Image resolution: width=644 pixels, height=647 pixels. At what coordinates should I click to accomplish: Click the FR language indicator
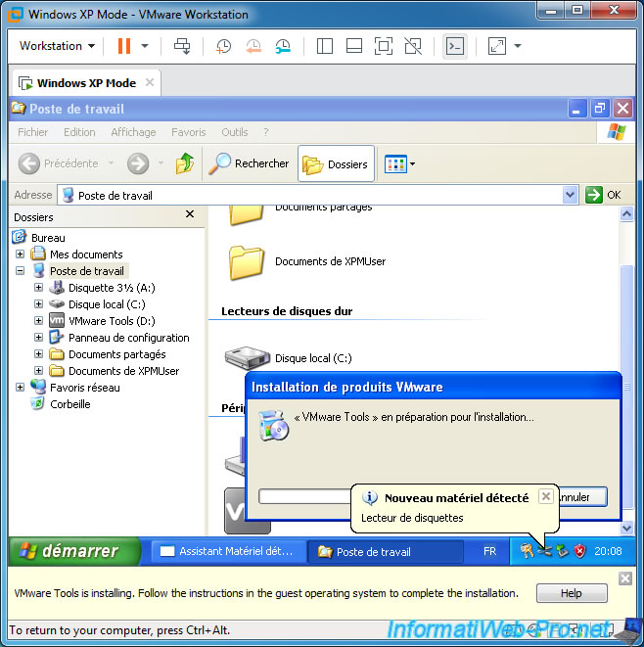point(489,551)
